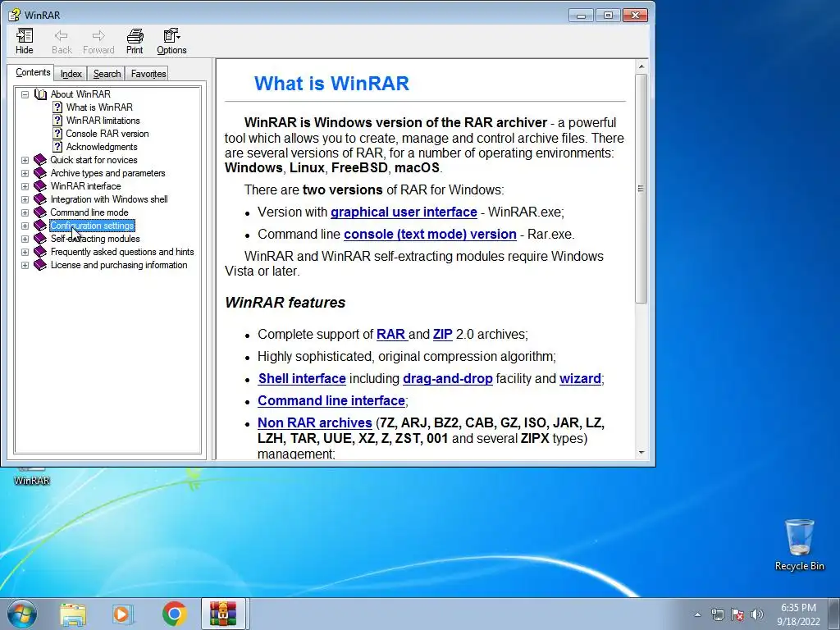The width and height of the screenshot is (840, 630).
Task: Click the Self-extracting modules book icon
Action: tap(40, 239)
